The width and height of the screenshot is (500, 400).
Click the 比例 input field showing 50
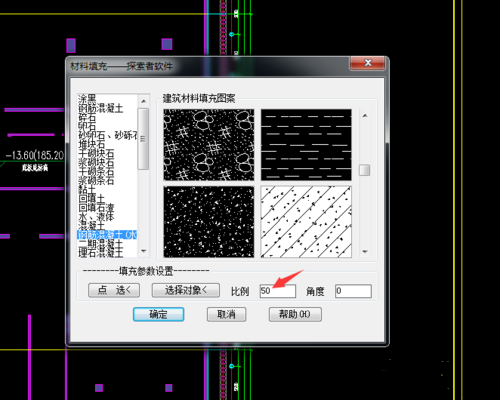coord(278,291)
